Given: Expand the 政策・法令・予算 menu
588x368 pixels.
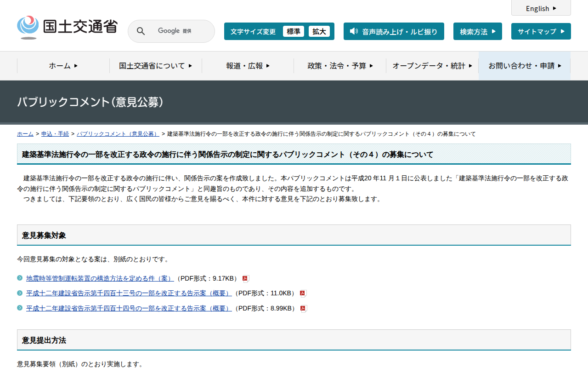Looking at the screenshot, I should pyautogui.click(x=340, y=66).
